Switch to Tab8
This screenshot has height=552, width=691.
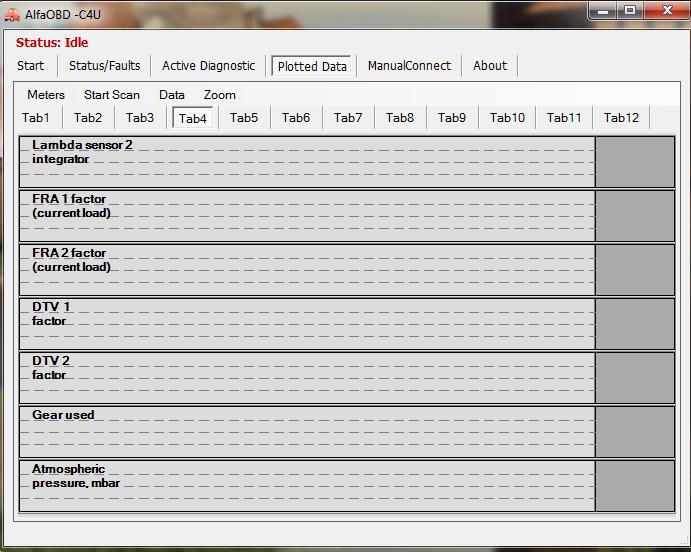click(400, 118)
